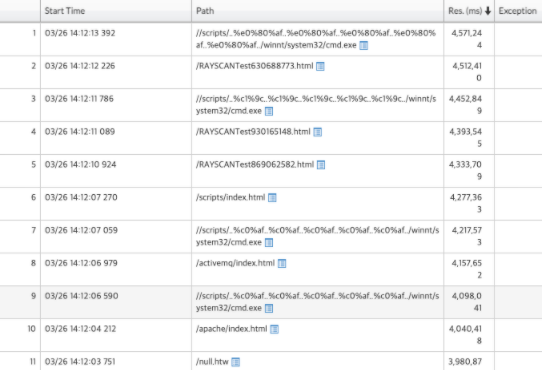Click response time value 4,393,545
The height and width of the screenshot is (370, 542).
466,138
